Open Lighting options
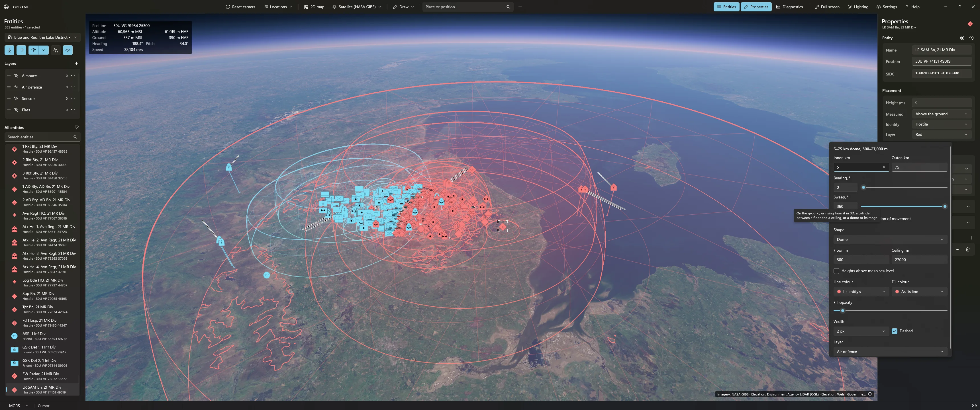This screenshot has width=980, height=410. tap(858, 7)
